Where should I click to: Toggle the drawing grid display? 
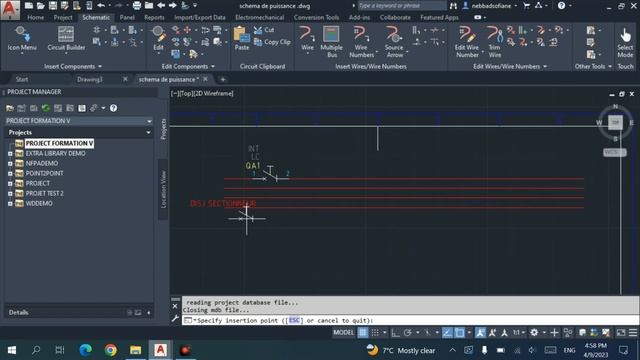coord(362,333)
